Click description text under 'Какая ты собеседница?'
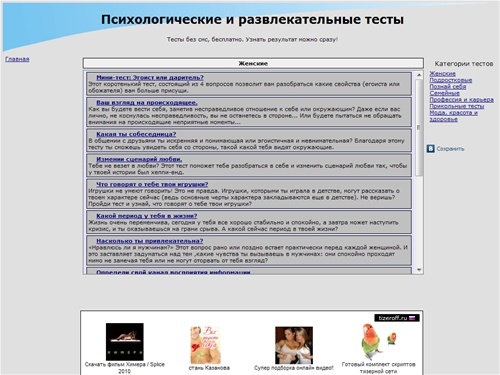Screen dimensions: 500x375 (x=246, y=144)
